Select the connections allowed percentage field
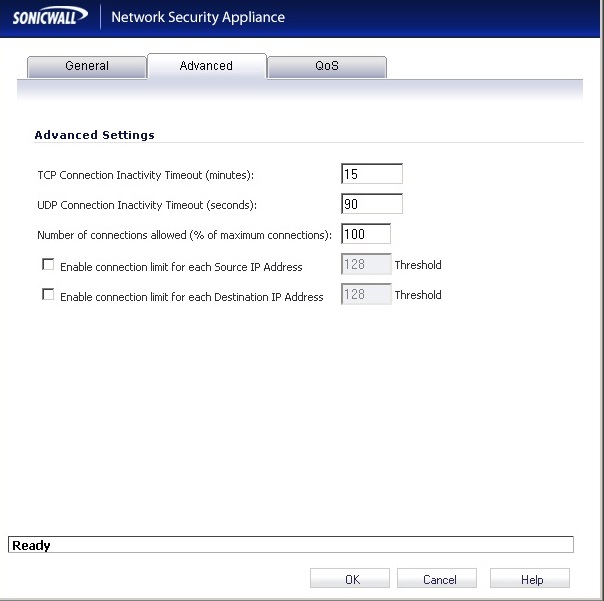This screenshot has height=601, width=604. click(x=366, y=234)
